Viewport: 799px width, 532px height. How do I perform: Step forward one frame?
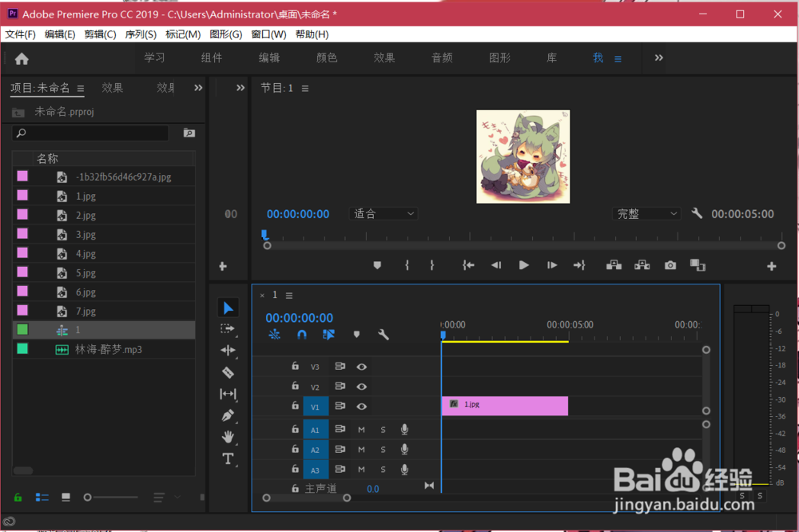click(552, 265)
